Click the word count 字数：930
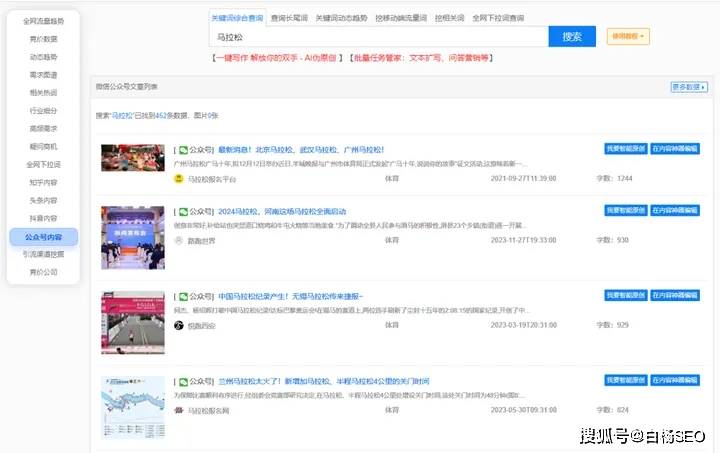This screenshot has height=453, width=720. tap(613, 240)
